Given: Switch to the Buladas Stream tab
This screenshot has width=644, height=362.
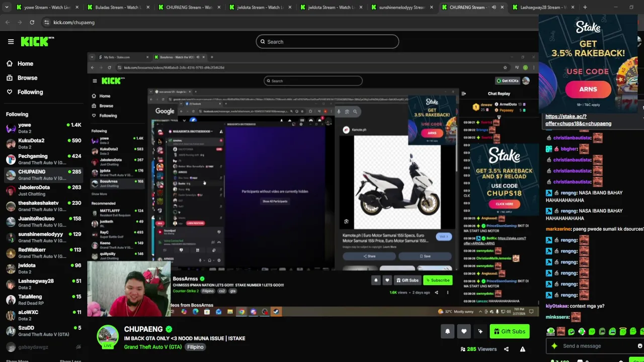Looking at the screenshot, I should pos(114,7).
